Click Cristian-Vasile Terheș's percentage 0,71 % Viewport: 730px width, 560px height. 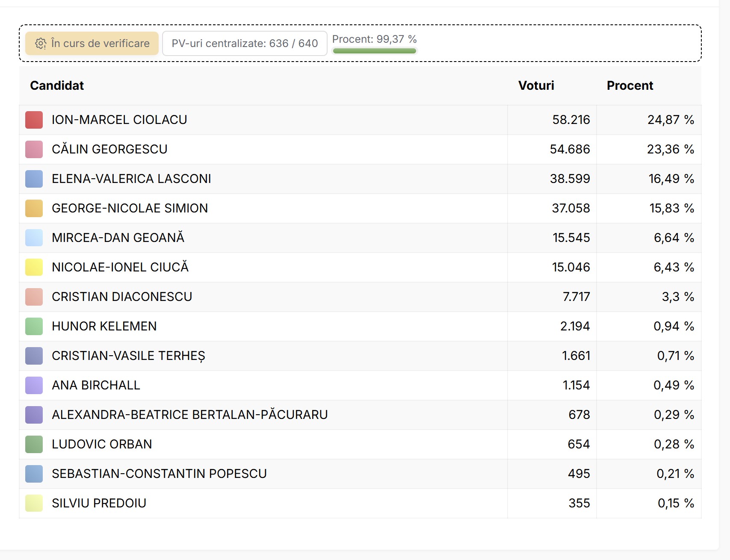675,356
